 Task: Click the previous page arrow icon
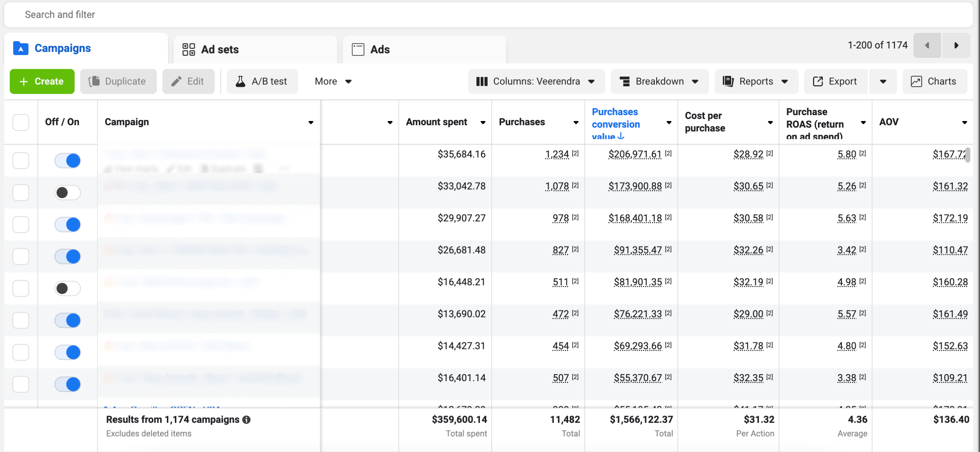[x=927, y=45]
